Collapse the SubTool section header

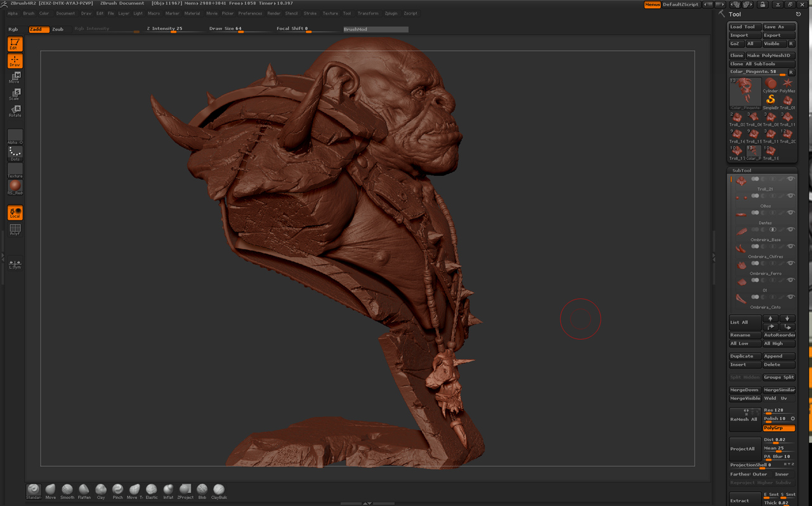tap(742, 170)
